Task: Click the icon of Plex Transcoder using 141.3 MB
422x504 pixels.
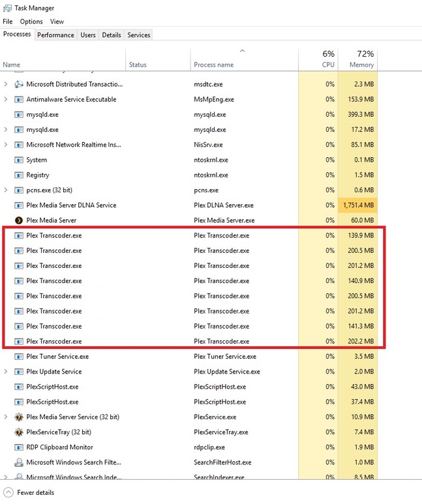Action: (x=19, y=326)
